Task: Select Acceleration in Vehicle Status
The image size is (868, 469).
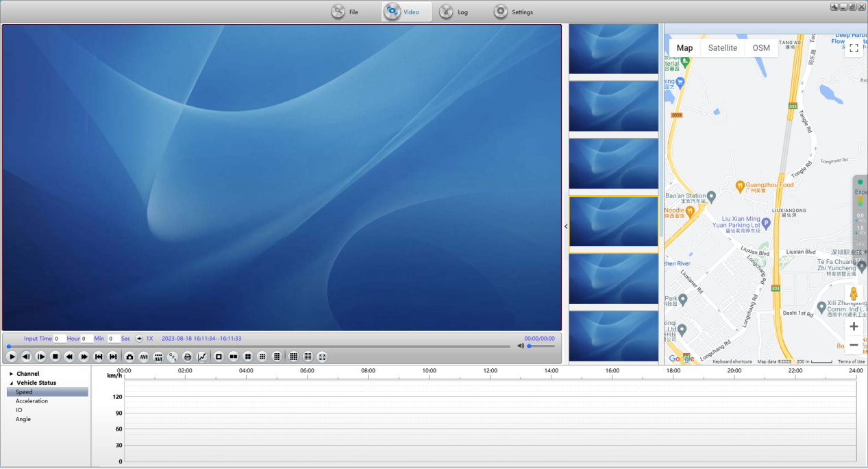Action: [32, 401]
